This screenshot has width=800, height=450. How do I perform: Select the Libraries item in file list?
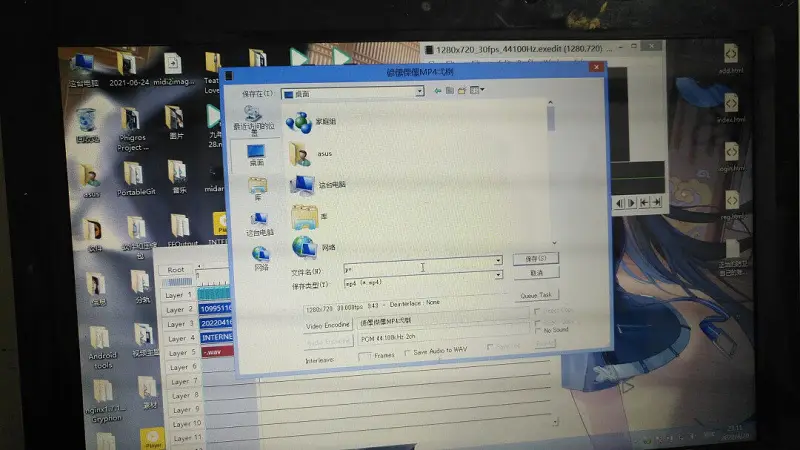tap(309, 217)
